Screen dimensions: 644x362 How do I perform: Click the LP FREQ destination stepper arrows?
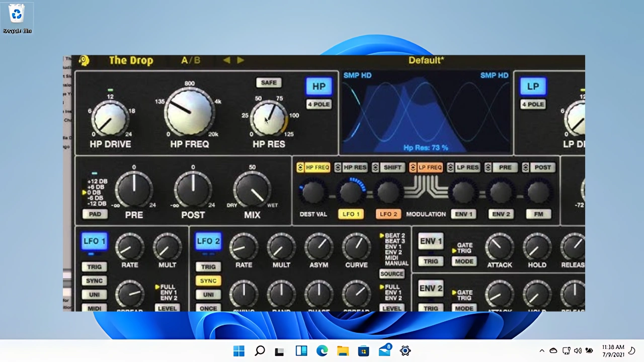pyautogui.click(x=413, y=167)
